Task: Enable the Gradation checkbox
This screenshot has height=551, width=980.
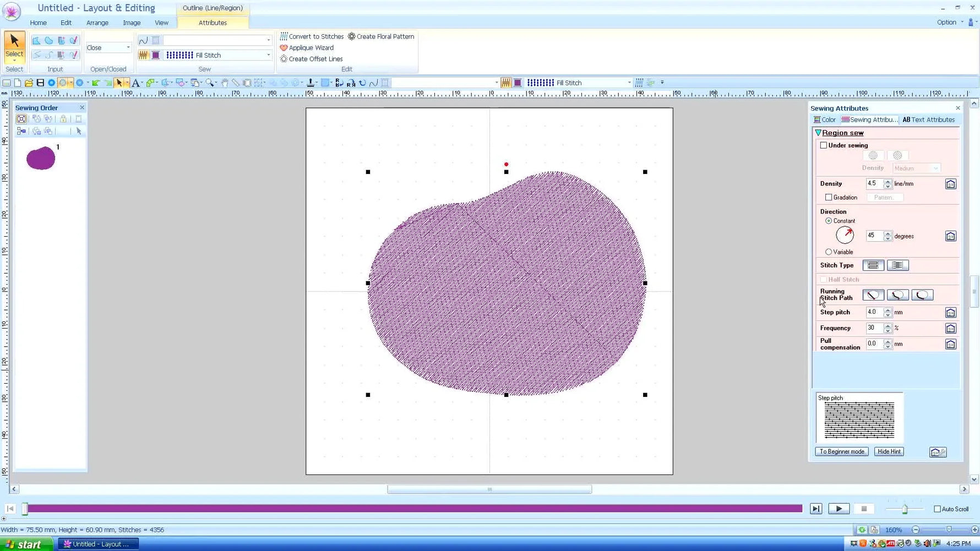Action: pos(829,197)
